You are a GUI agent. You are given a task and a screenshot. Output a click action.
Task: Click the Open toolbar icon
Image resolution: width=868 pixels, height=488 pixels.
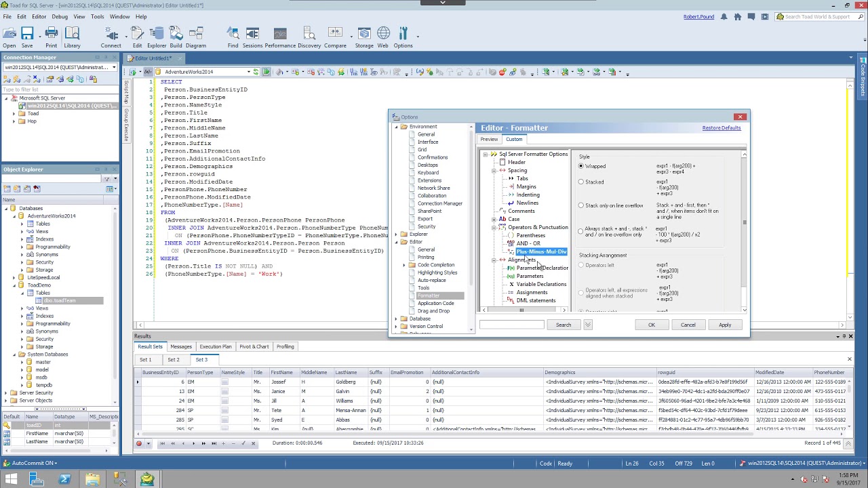coord(9,37)
